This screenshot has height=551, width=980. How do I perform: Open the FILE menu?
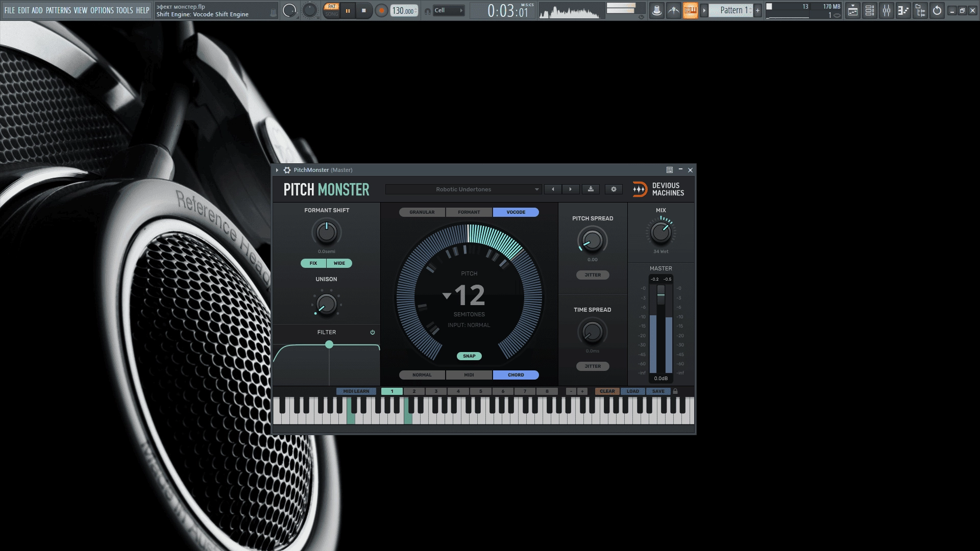pyautogui.click(x=10, y=10)
